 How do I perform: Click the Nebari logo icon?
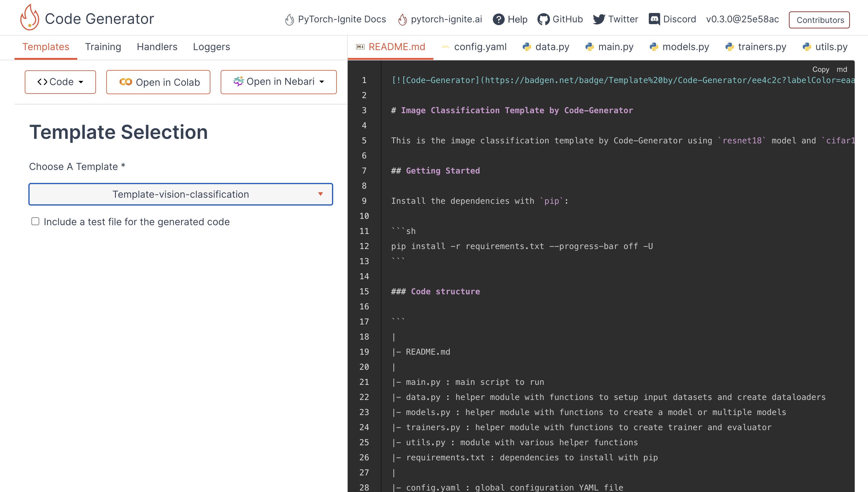tap(239, 81)
